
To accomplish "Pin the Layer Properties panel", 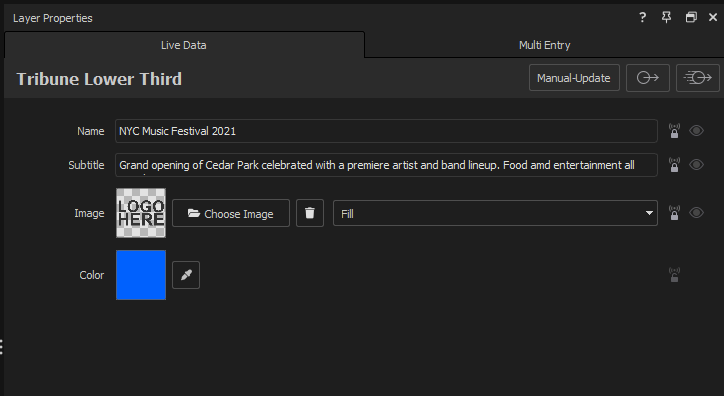I will 666,18.
